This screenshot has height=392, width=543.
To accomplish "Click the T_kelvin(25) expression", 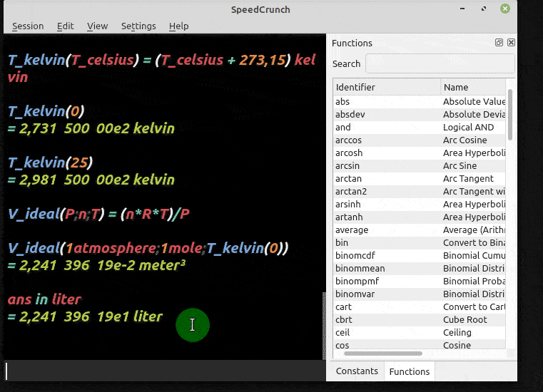I will [x=50, y=163].
